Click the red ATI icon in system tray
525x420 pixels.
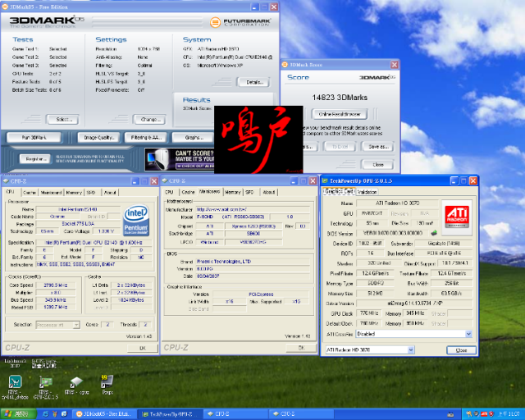484,414
